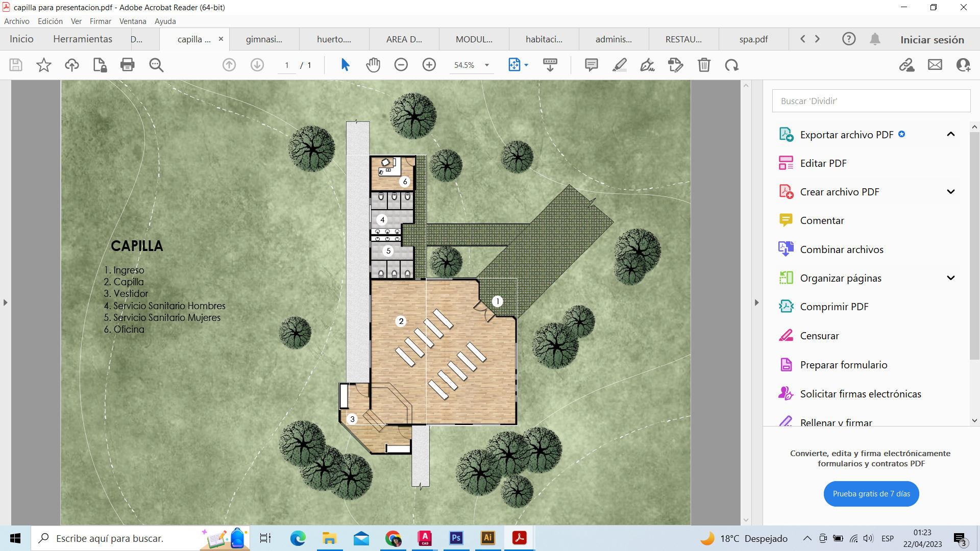Click the Delete trash icon

tap(704, 65)
